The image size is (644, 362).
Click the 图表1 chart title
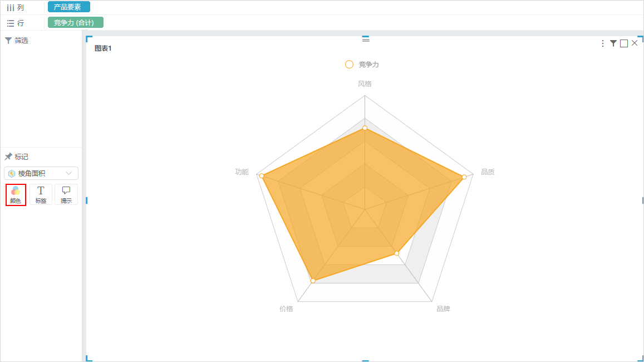(x=103, y=48)
